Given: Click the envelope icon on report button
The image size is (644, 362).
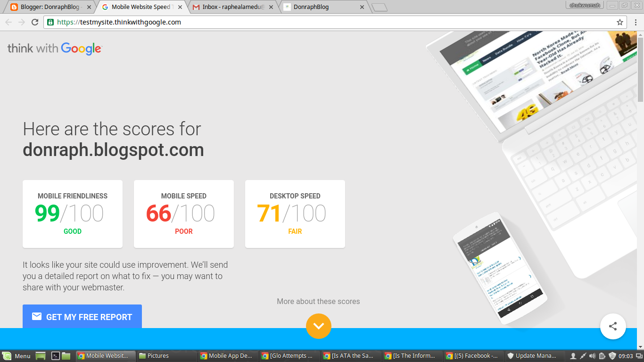Looking at the screenshot, I should [37, 316].
